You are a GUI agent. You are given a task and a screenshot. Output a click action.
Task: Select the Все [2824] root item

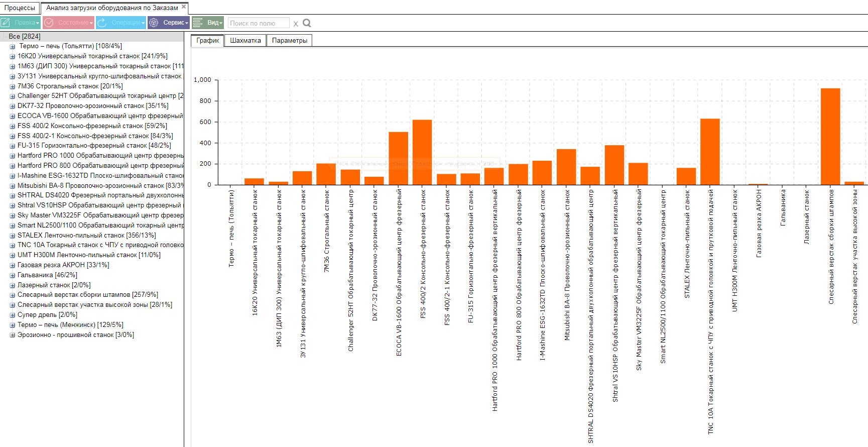pyautogui.click(x=25, y=36)
